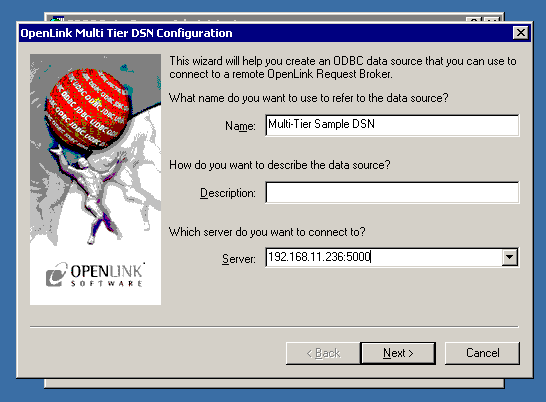Click the red ODBC globe artwork
Image resolution: width=546 pixels, height=402 pixels.
click(x=89, y=108)
